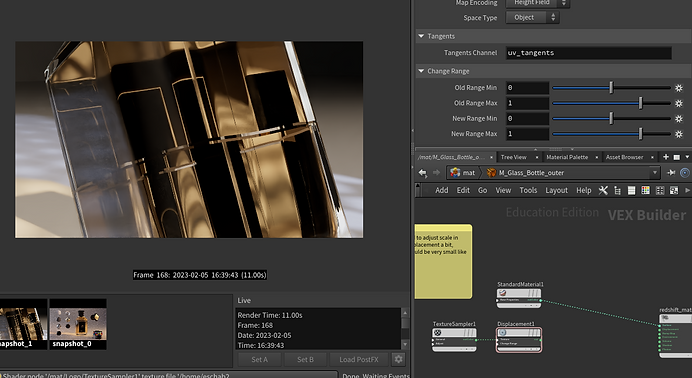Expand more network toolbar items arrow
This screenshot has width=692, height=378.
point(687,190)
